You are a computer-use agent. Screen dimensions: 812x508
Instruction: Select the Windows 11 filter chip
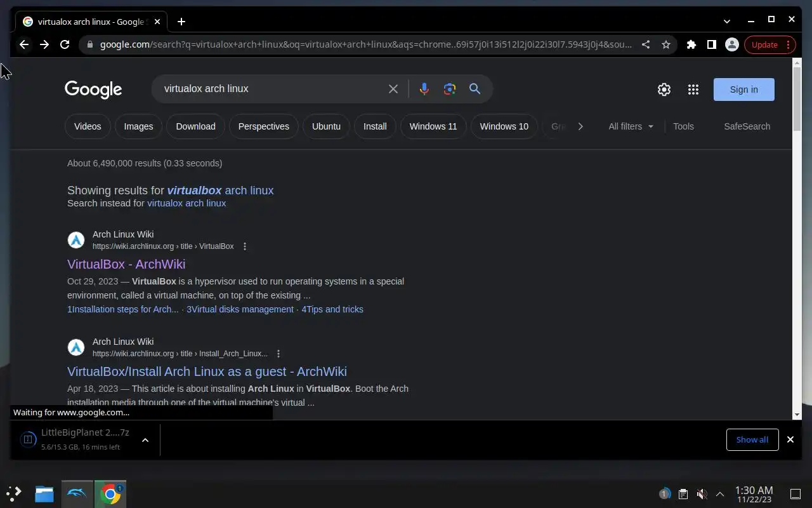click(433, 126)
